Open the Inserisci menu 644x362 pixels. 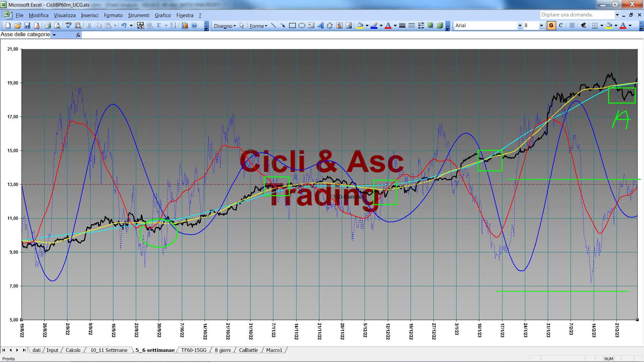[x=90, y=15]
